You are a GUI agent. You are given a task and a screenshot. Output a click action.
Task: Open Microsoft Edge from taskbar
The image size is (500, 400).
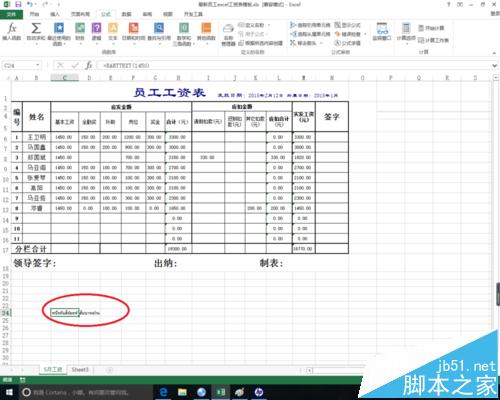(x=163, y=392)
